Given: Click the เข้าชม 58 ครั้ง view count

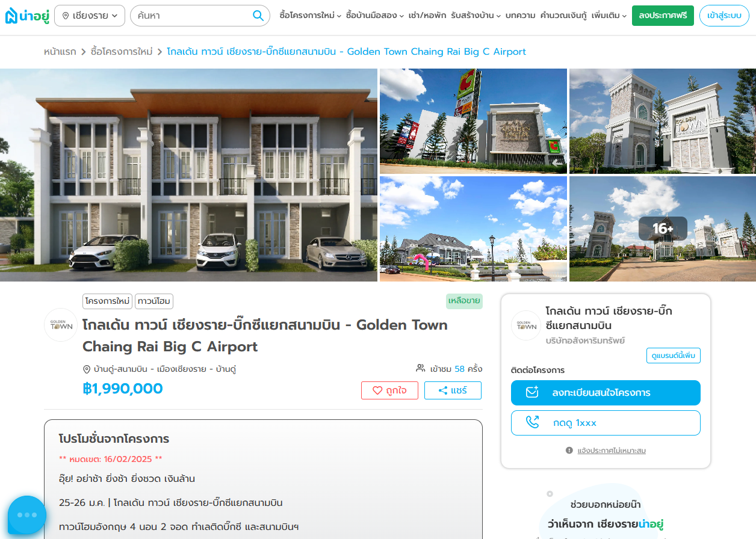Looking at the screenshot, I should pyautogui.click(x=456, y=369).
